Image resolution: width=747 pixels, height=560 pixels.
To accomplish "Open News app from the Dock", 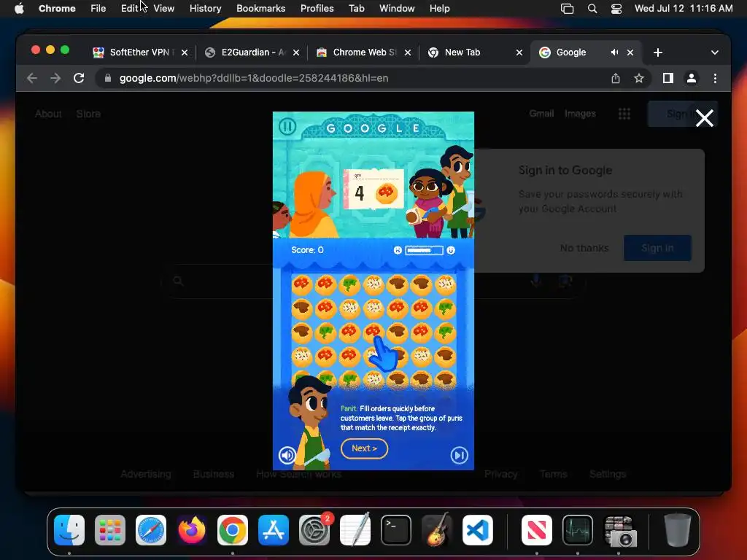I will [536, 530].
